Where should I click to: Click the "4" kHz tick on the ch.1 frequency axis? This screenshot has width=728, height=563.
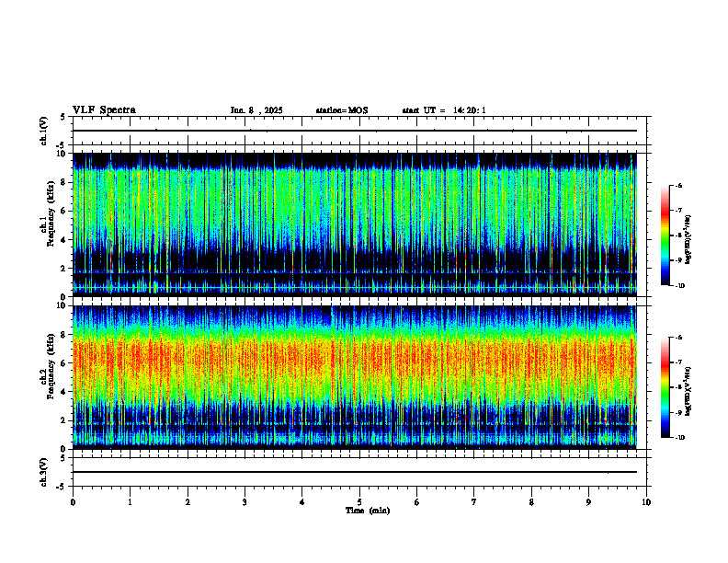click(x=64, y=240)
